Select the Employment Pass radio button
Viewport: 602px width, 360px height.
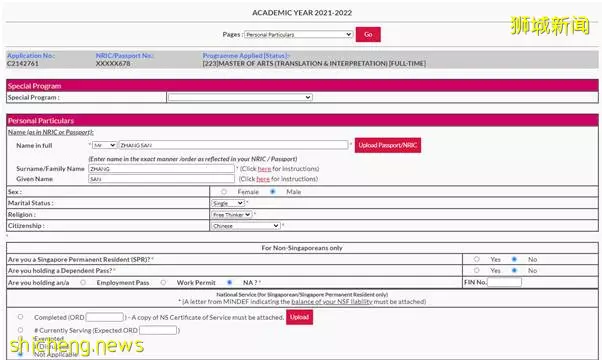tap(83, 282)
